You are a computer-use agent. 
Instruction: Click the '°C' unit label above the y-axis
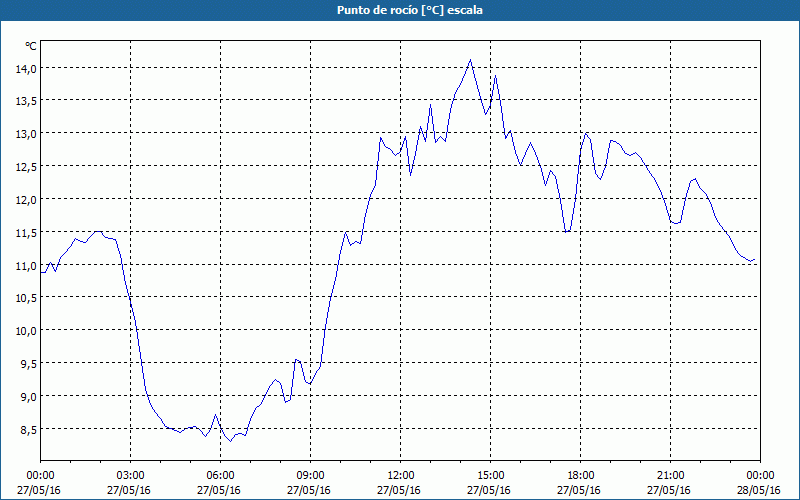coord(31,46)
